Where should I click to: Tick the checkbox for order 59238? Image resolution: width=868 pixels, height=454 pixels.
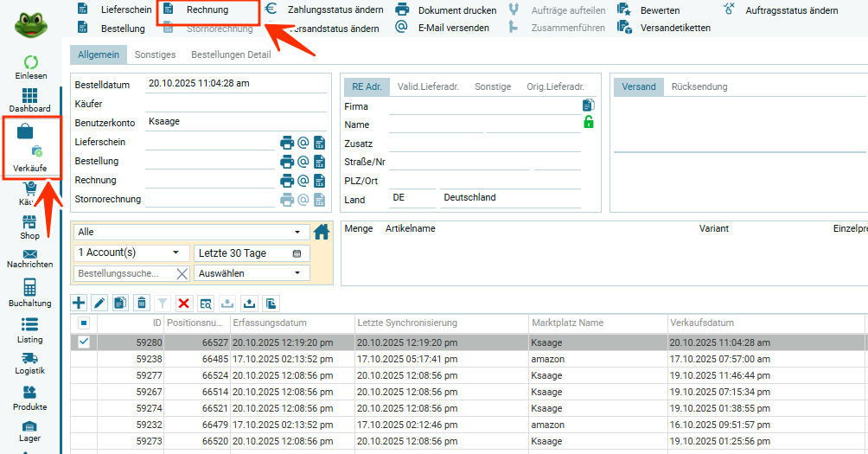point(84,359)
